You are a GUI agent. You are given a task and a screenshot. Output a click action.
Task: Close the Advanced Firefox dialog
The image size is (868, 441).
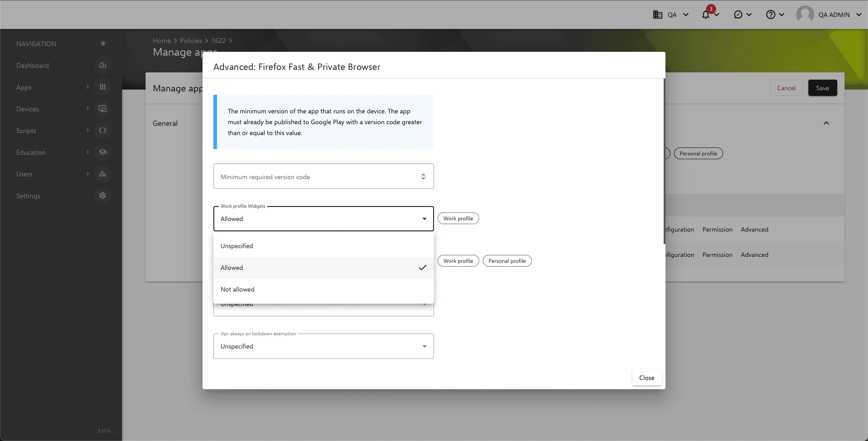(647, 378)
